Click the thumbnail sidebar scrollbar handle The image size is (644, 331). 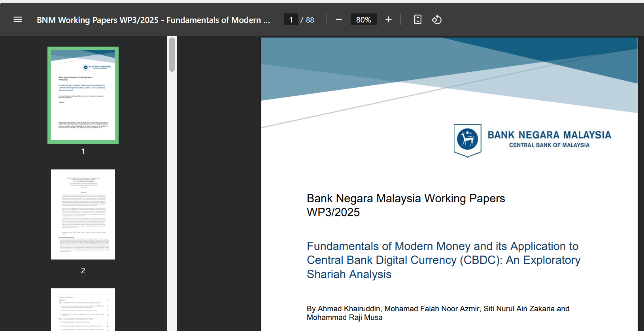(172, 55)
